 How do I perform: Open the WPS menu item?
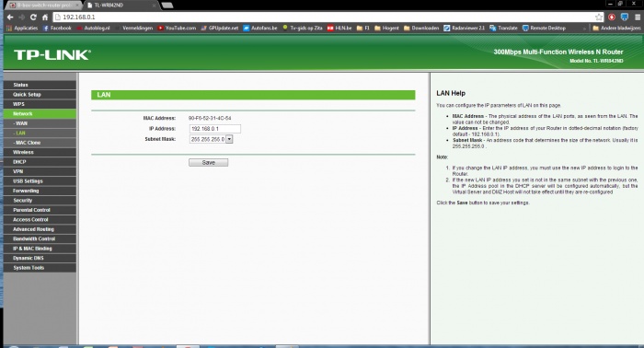tap(40, 104)
